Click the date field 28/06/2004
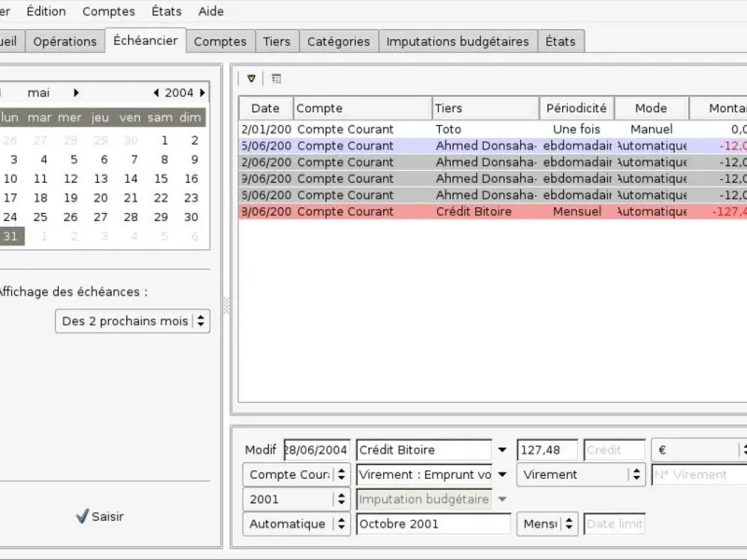This screenshot has width=747, height=560. coord(317,450)
